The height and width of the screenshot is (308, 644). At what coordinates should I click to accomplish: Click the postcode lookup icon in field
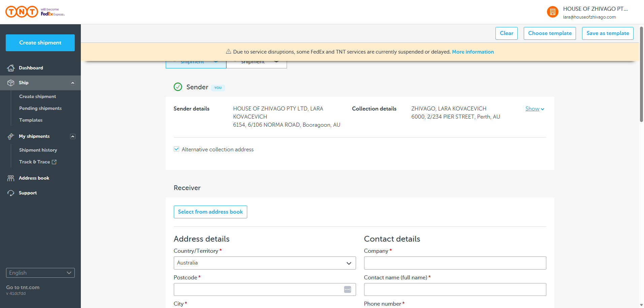347,289
